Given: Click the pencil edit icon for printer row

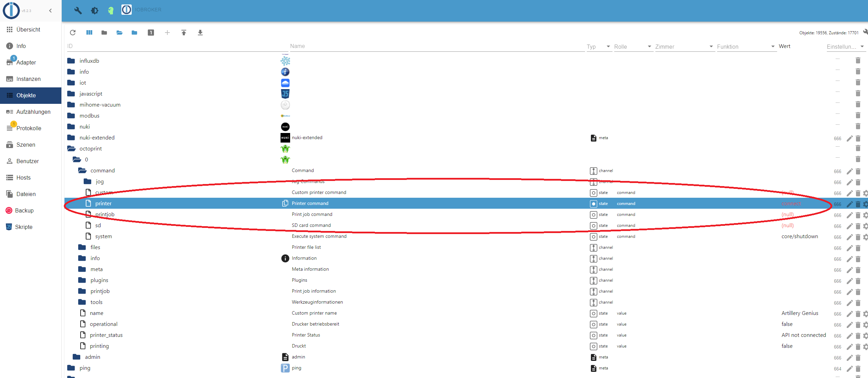Looking at the screenshot, I should [849, 204].
